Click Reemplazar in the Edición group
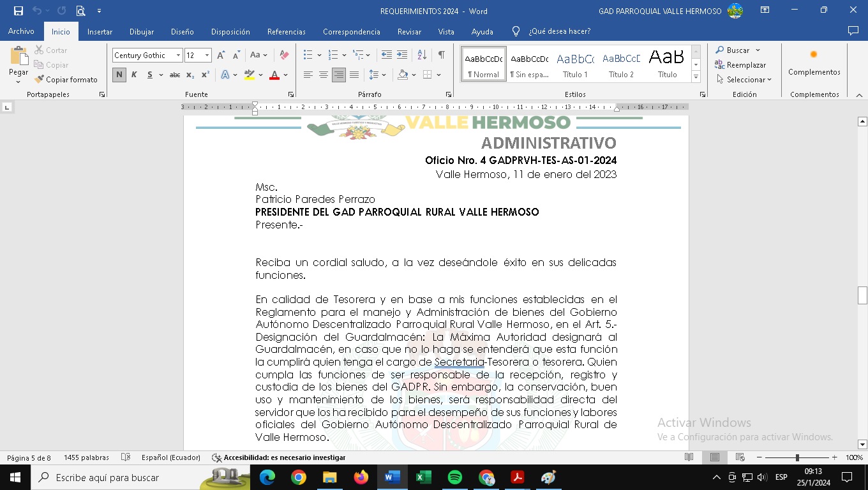The width and height of the screenshot is (868, 490). [740, 65]
